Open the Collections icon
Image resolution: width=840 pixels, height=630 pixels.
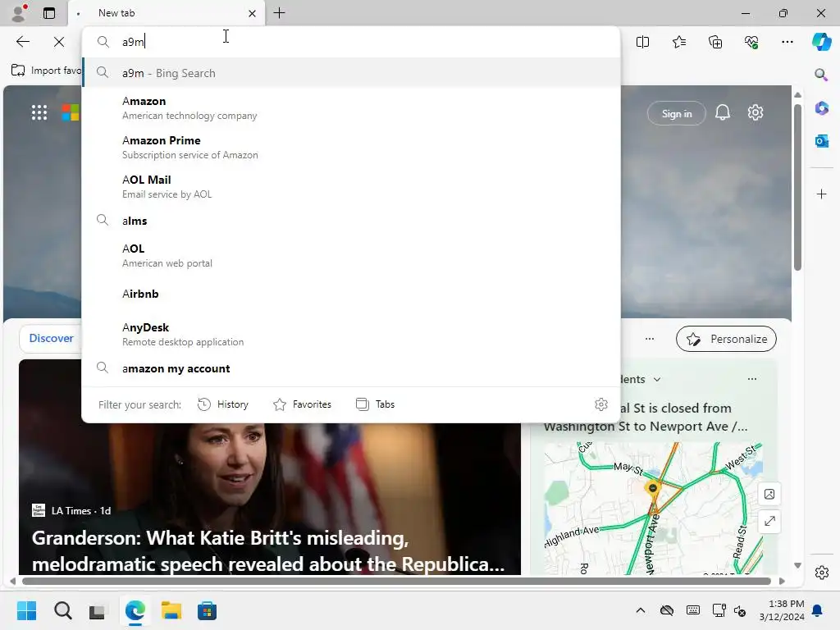[x=715, y=42]
